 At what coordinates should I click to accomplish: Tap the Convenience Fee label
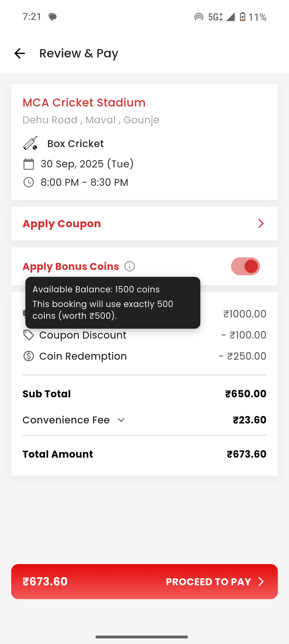pos(66,420)
